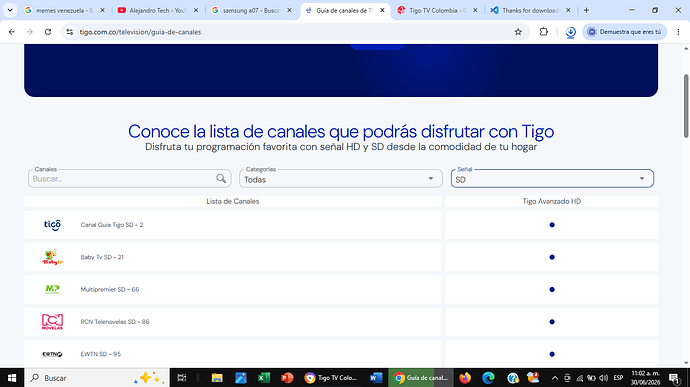Screen dimensions: 690x387
Task: Open the notification center icon
Action: [x=674, y=378]
